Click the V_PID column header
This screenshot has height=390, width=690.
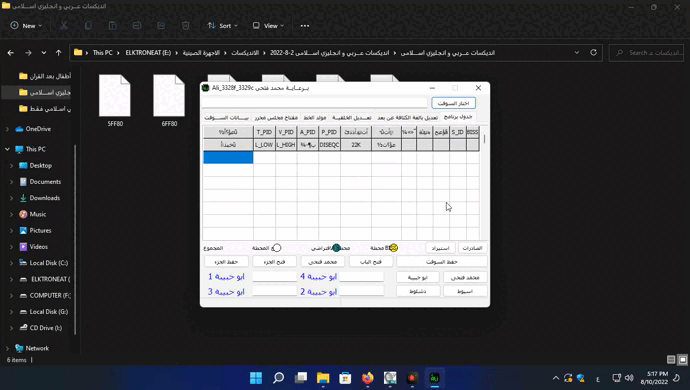[x=286, y=132]
